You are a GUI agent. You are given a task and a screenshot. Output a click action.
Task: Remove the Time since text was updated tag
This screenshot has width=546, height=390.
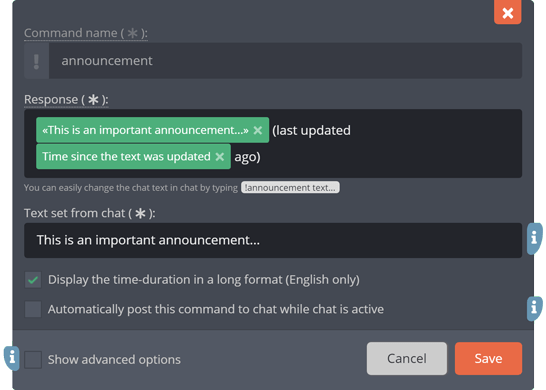[x=220, y=157]
